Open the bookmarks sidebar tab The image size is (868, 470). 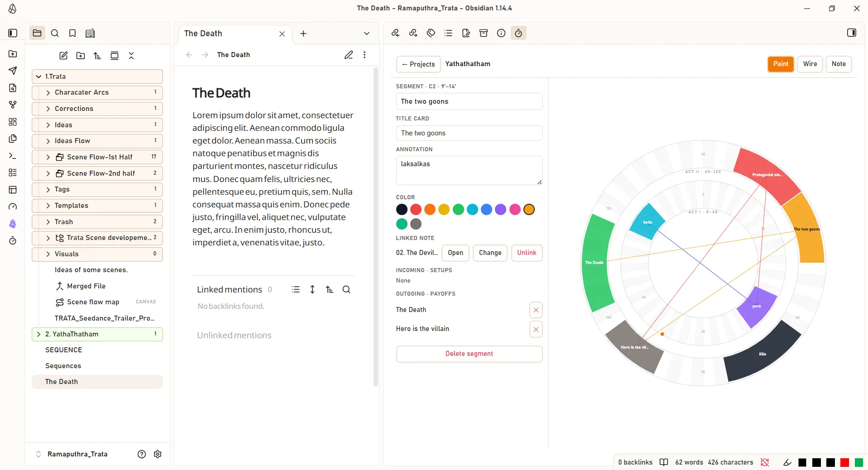click(72, 33)
